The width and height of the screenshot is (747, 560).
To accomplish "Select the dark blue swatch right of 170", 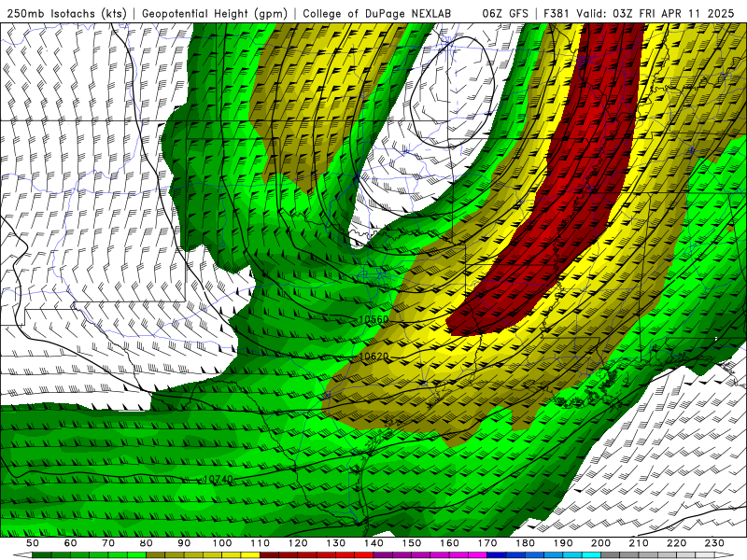I will tap(497, 555).
